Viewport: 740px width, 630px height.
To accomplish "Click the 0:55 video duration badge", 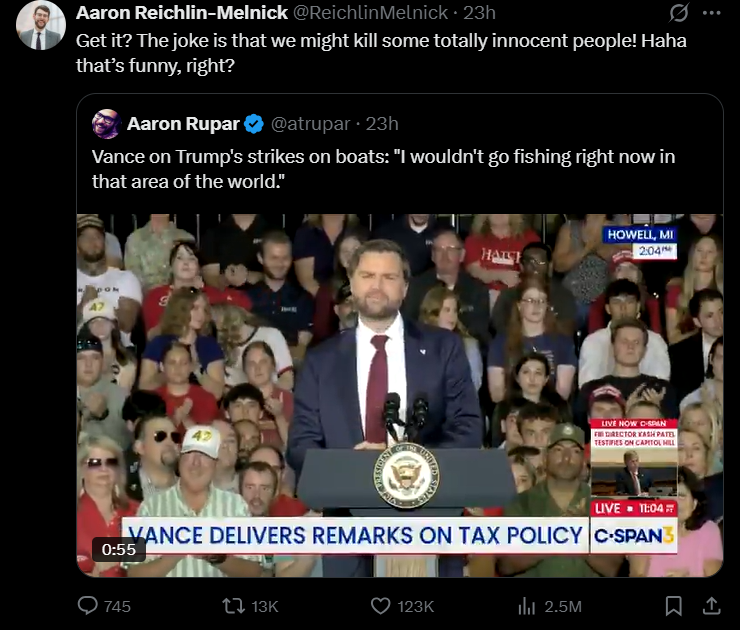I will point(118,549).
